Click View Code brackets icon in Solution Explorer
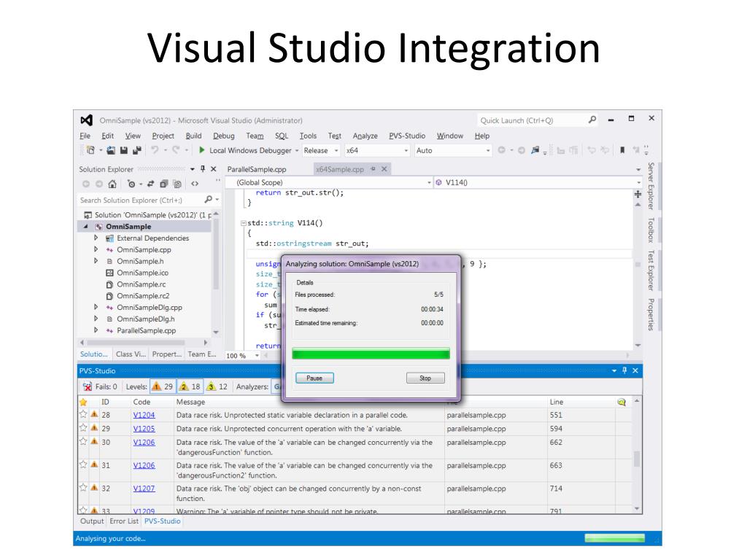The image size is (747, 560). coord(195,184)
